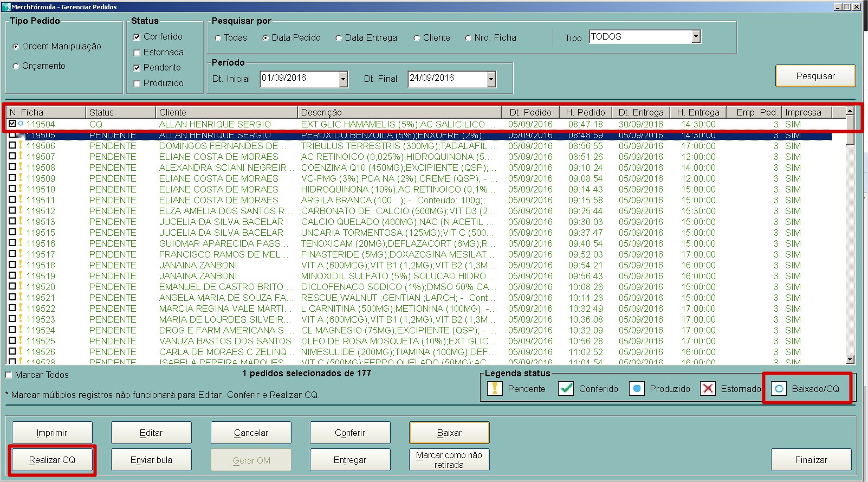The image size is (868, 482).
Task: Check the Marcar Todos checkbox
Action: click(x=9, y=375)
